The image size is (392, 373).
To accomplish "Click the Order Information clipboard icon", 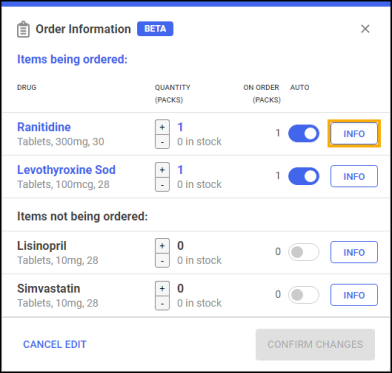I will [23, 29].
